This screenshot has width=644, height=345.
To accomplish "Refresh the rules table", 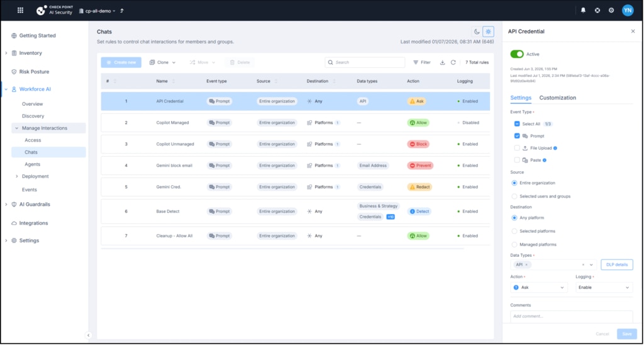I will [x=453, y=62].
